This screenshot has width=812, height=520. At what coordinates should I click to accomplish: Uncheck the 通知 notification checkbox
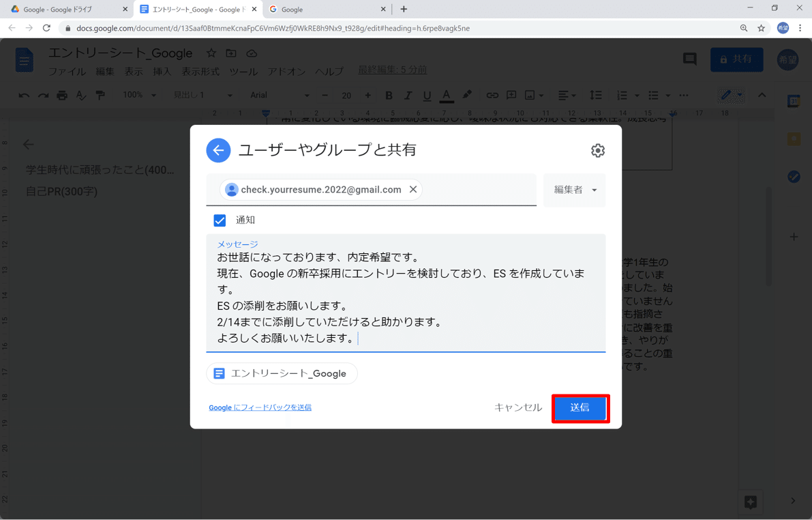[x=220, y=220]
